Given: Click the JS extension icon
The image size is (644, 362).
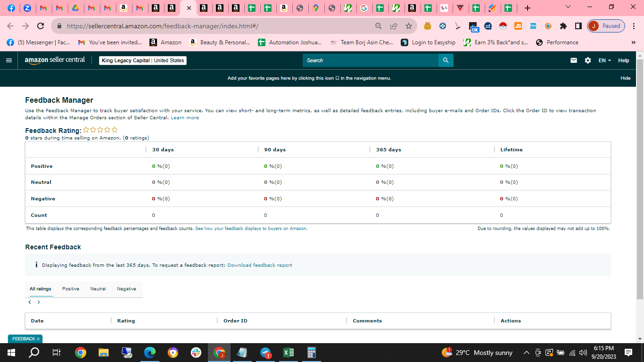Looking at the screenshot, I should click(x=518, y=26).
